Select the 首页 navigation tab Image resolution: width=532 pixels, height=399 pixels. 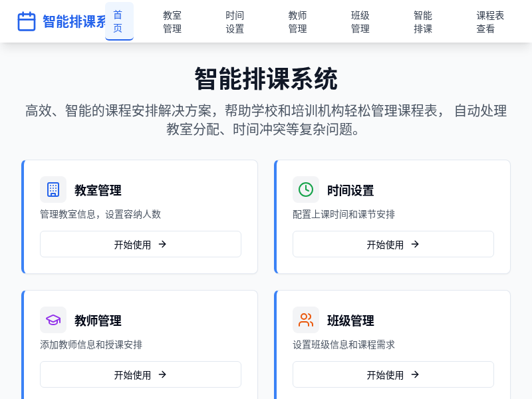[x=119, y=21]
